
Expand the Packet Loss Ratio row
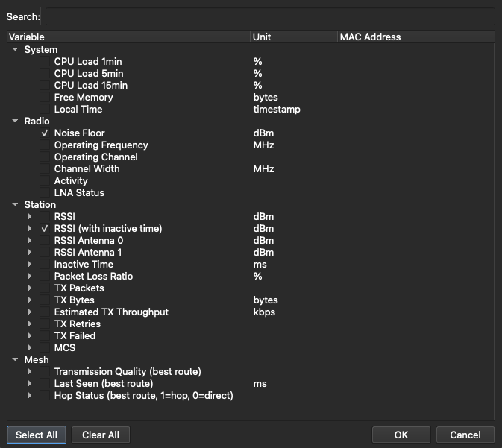[x=30, y=277]
